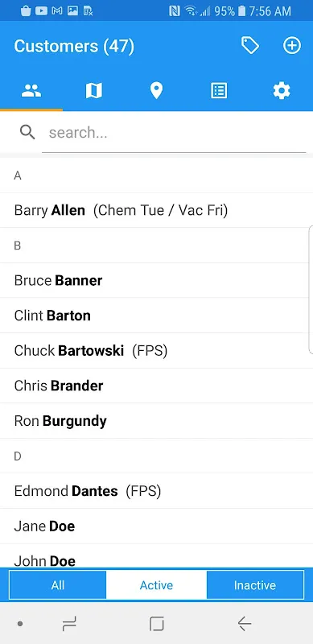Select the Inactive customers filter
Screen dimensions: 313x644
(x=255, y=585)
